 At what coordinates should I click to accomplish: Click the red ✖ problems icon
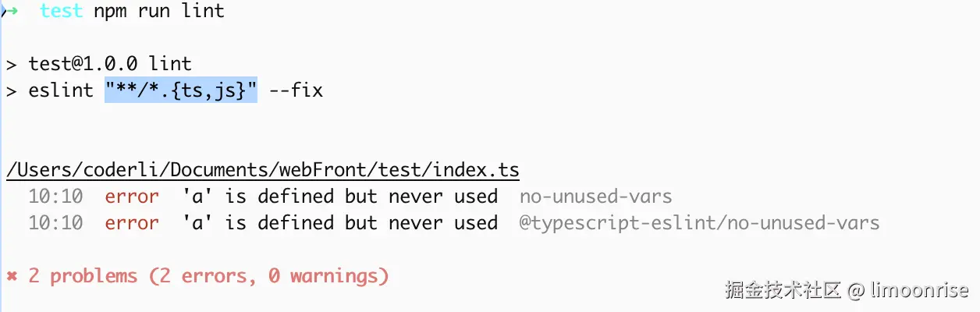click(x=12, y=275)
